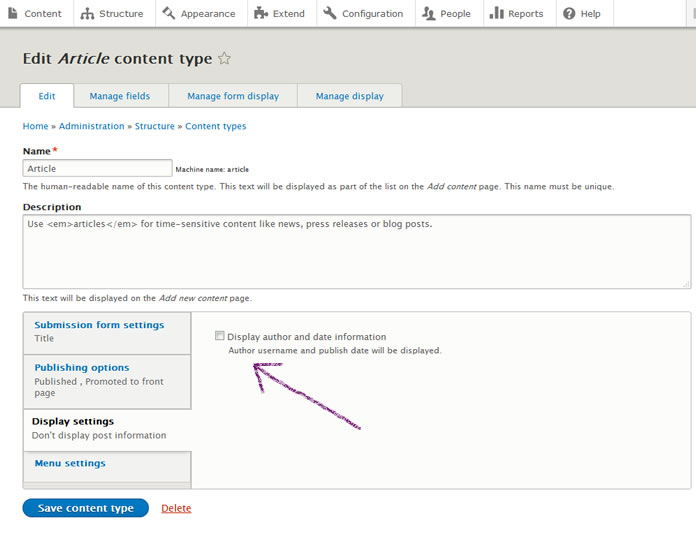This screenshot has width=696, height=541.
Task: Click the Name text field
Action: click(x=97, y=169)
